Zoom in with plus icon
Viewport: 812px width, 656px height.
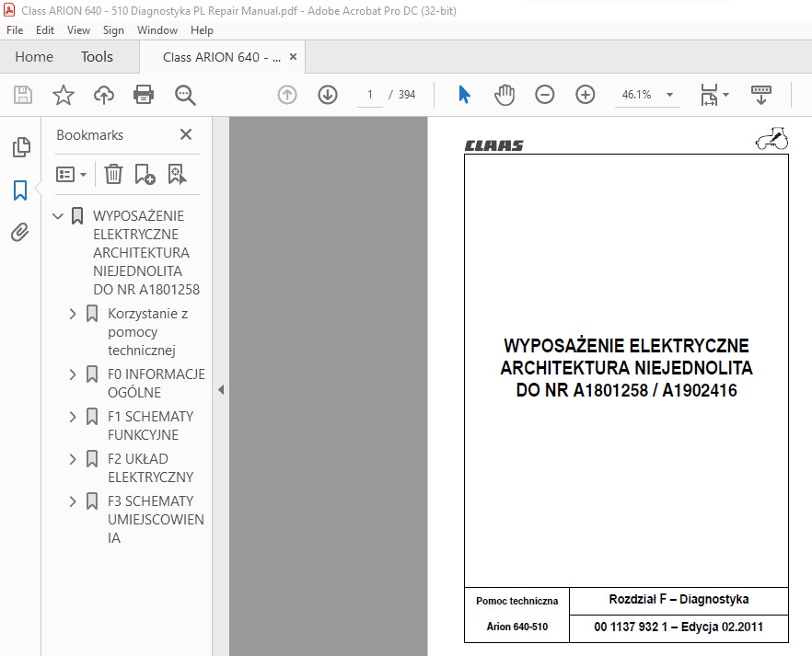(x=586, y=95)
